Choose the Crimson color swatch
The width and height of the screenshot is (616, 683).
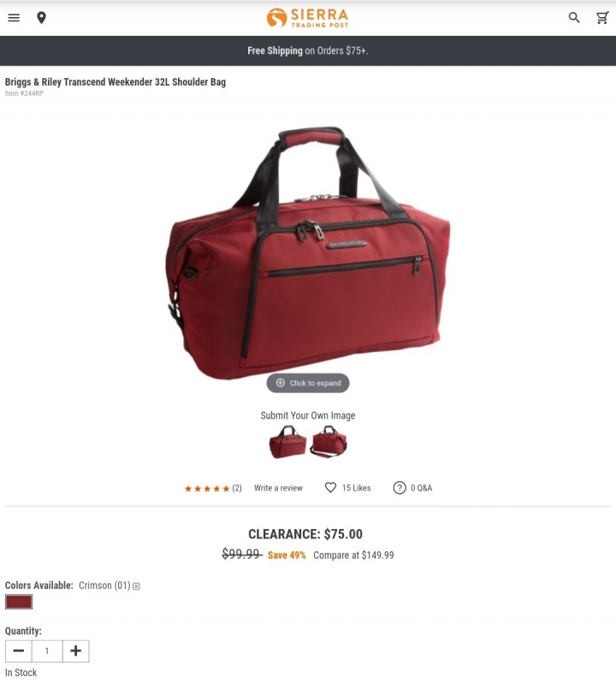[x=19, y=602]
